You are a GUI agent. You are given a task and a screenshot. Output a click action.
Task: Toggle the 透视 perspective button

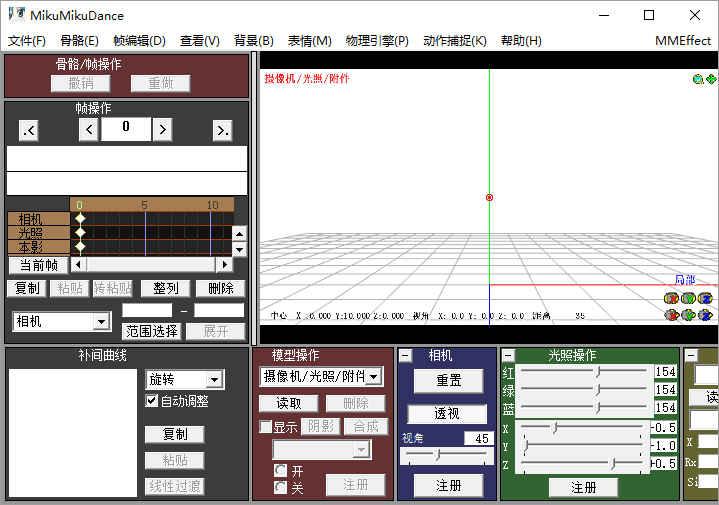[x=447, y=414]
